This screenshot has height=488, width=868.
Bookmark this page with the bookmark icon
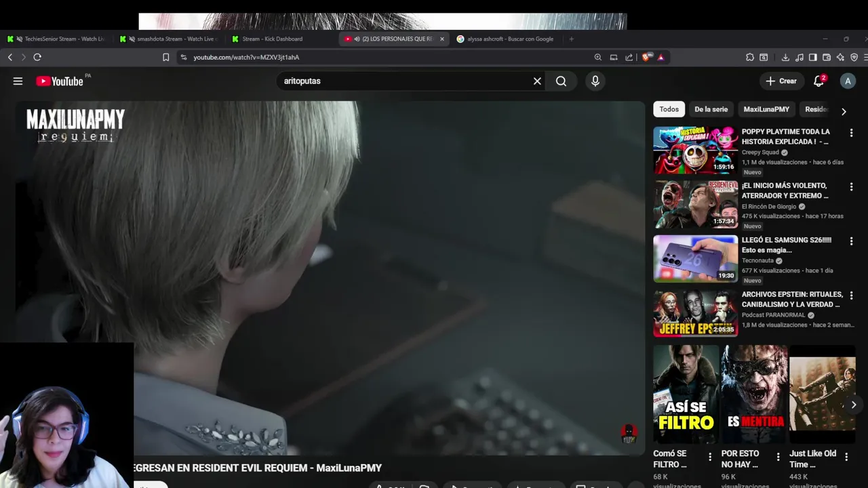point(165,58)
